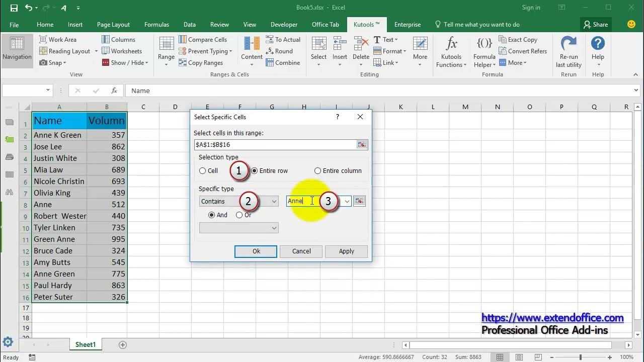Click Apply in the dialog

(346, 251)
